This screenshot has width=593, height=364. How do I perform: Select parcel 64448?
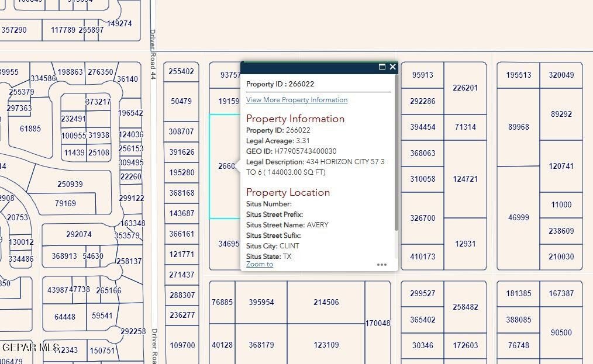[65, 317]
